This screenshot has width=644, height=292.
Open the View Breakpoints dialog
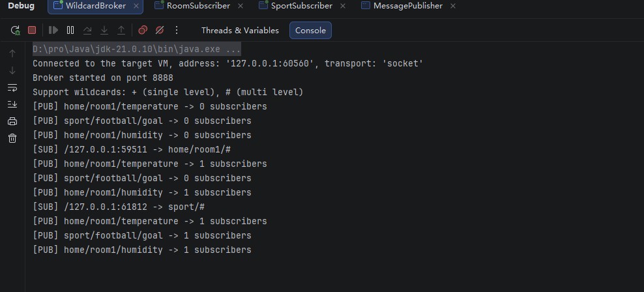(143, 30)
